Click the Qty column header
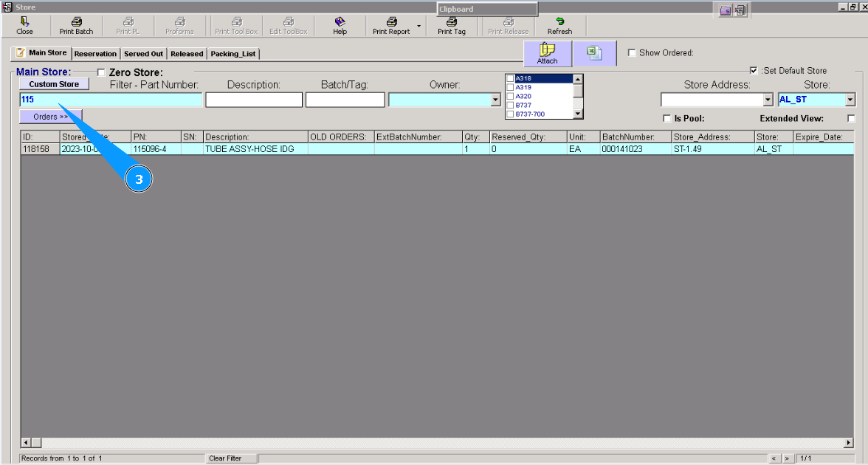Image resolution: width=868 pixels, height=465 pixels. click(x=475, y=137)
